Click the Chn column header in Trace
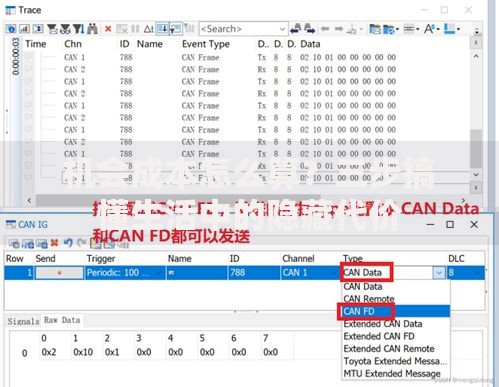The height and width of the screenshot is (387, 499). tap(73, 44)
